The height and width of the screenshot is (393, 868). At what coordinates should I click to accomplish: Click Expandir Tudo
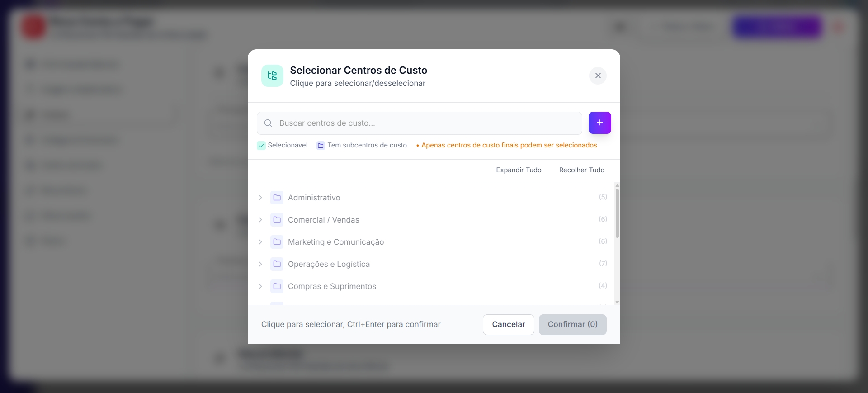[519, 170]
